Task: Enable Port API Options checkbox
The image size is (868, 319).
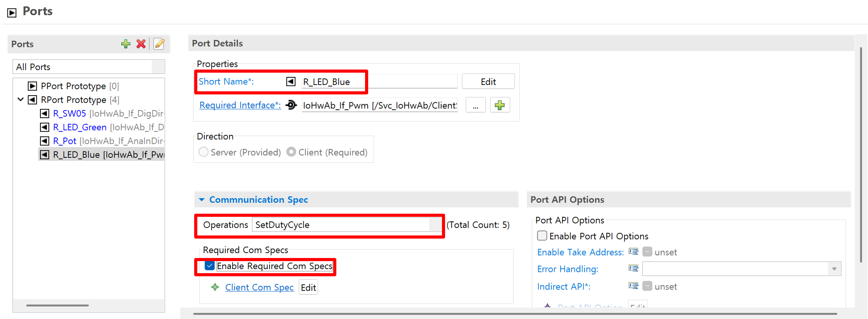Action: (x=542, y=235)
